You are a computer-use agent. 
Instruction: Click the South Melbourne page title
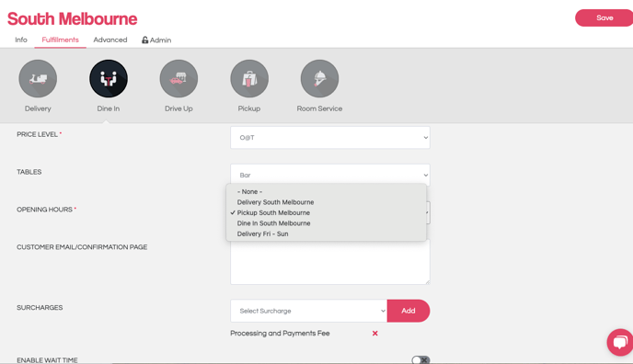click(x=73, y=19)
